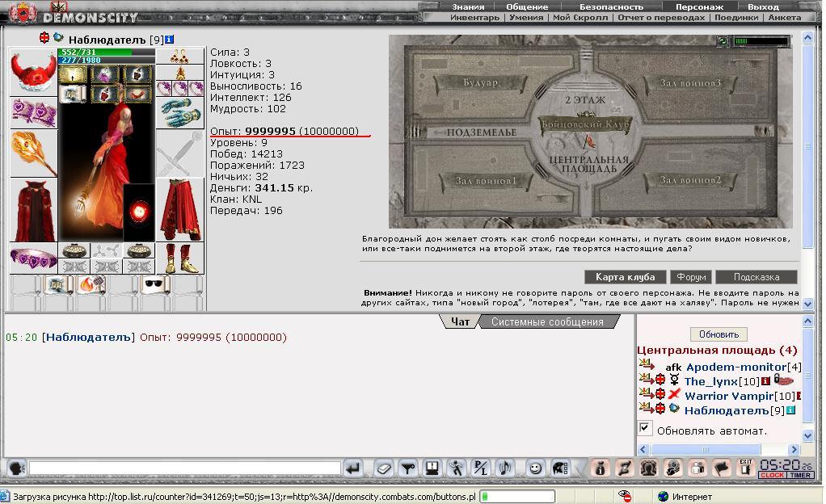This screenshot has height=504, width=826.
Task: Click the red and gold boots slot
Action: coord(179,258)
